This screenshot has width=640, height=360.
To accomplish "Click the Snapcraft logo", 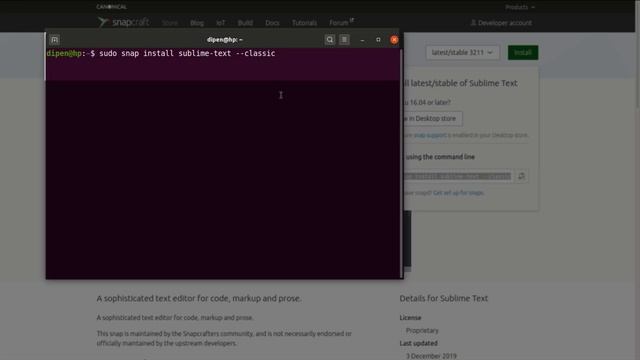I will [x=123, y=22].
